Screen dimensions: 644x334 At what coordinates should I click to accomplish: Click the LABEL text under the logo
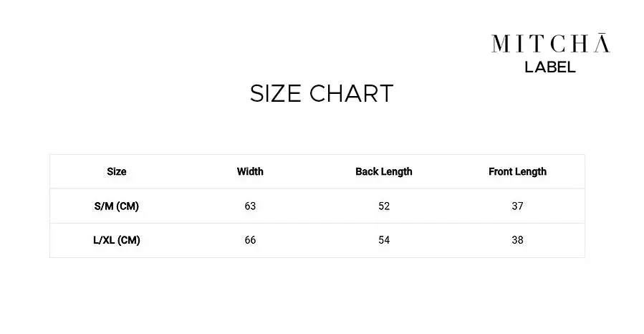[x=550, y=67]
